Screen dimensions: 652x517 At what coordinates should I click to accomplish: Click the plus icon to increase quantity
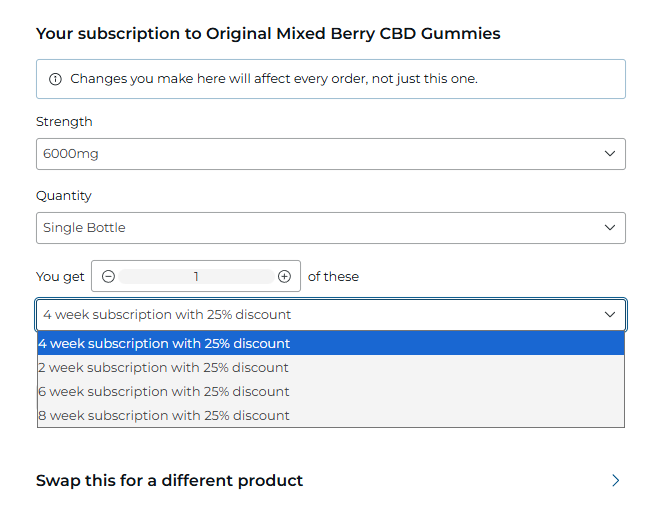pyautogui.click(x=284, y=276)
